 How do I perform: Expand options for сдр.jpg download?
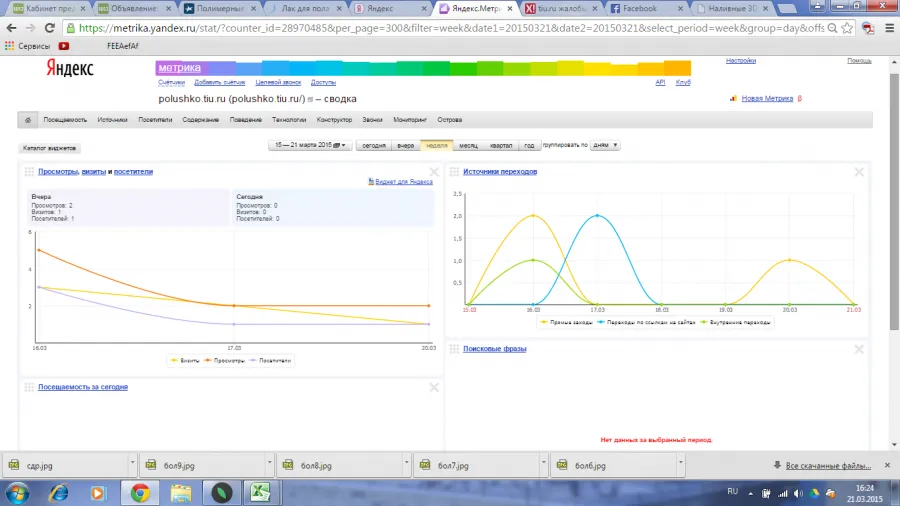(132, 462)
